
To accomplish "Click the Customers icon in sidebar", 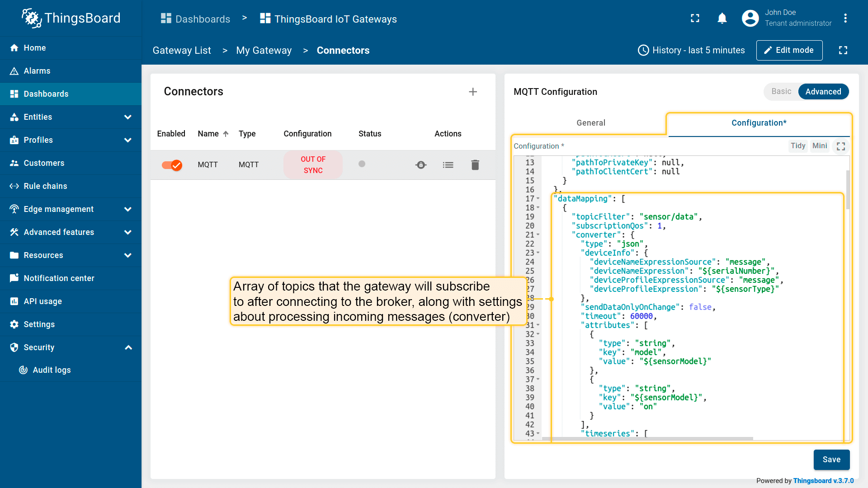I will pos(14,163).
